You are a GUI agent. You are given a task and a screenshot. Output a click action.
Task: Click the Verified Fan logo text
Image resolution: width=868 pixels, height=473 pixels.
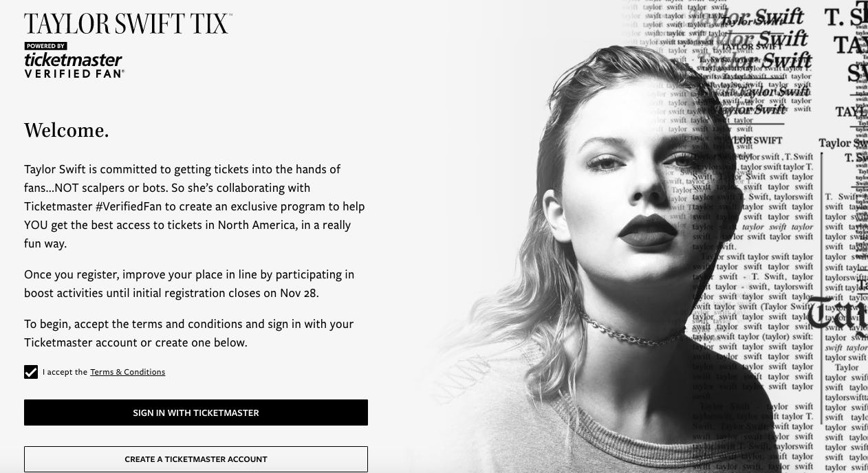[x=74, y=74]
